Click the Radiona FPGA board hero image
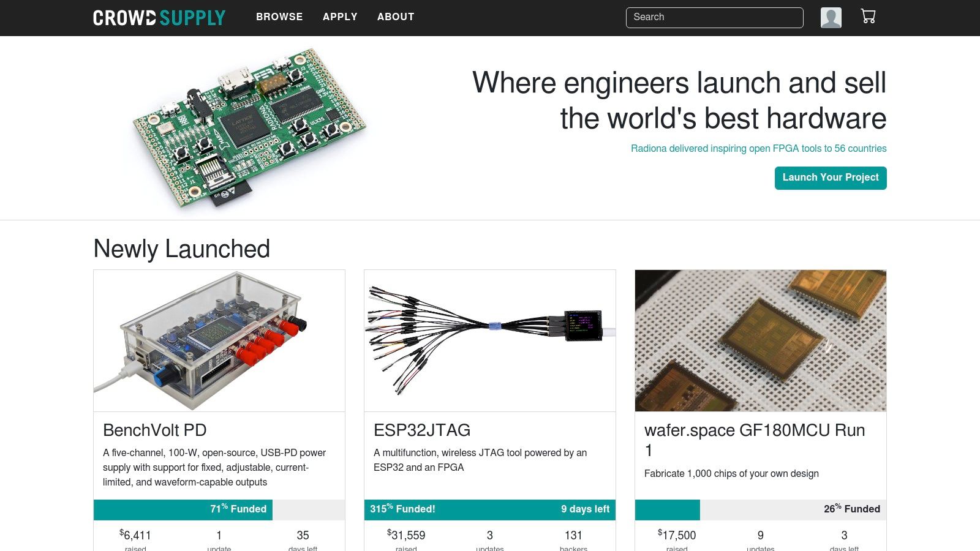Image resolution: width=980 pixels, height=551 pixels. [250, 128]
